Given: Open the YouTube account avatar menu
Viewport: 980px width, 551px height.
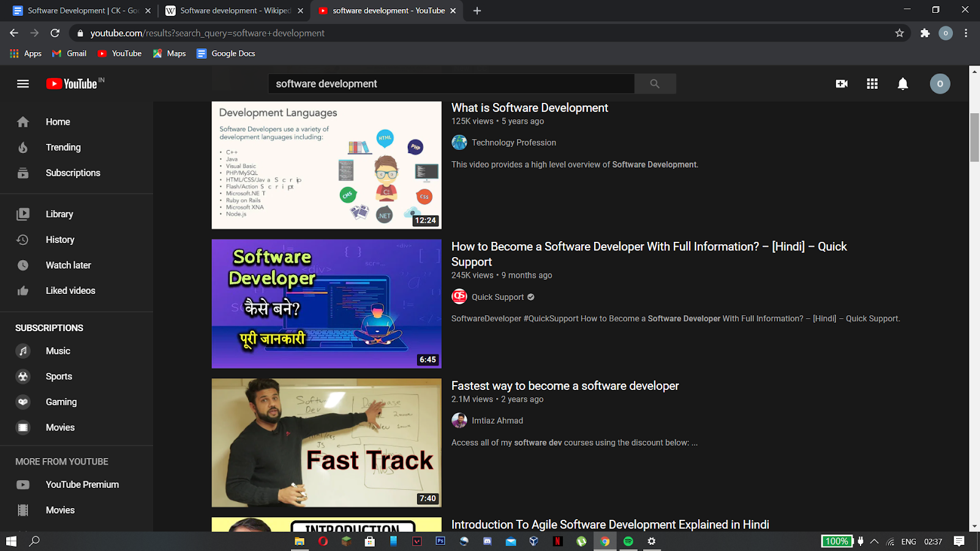Looking at the screenshot, I should (x=940, y=84).
